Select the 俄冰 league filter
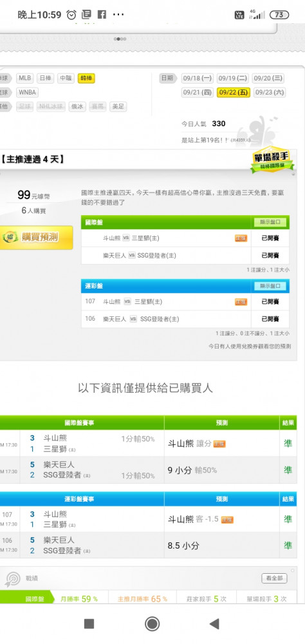The height and width of the screenshot is (644, 305). 77,107
